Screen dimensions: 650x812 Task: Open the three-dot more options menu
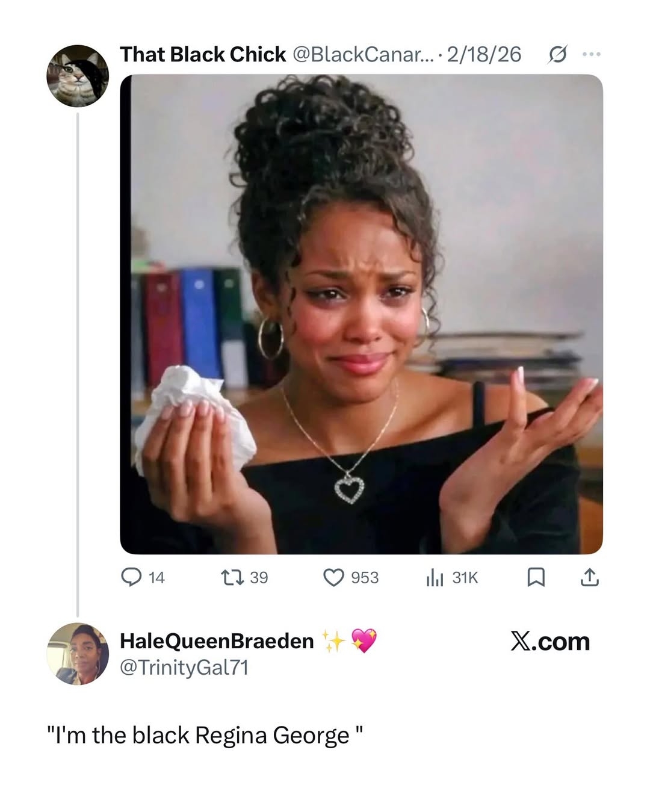point(591,55)
